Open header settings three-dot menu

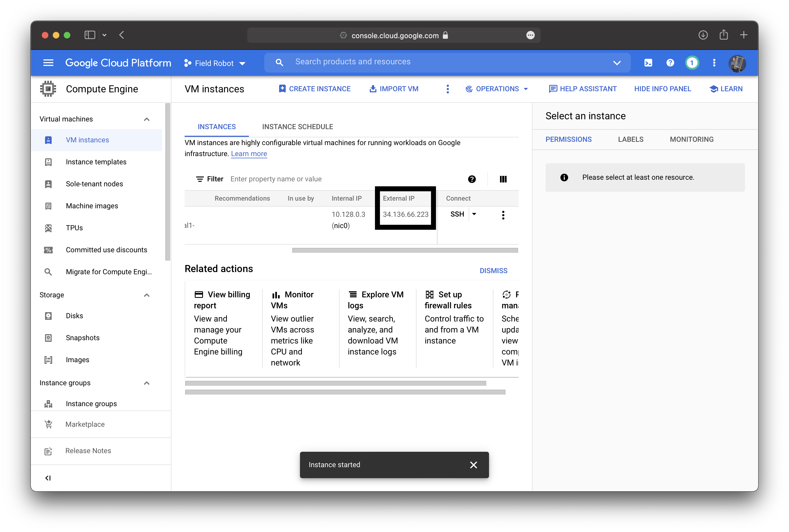point(714,63)
